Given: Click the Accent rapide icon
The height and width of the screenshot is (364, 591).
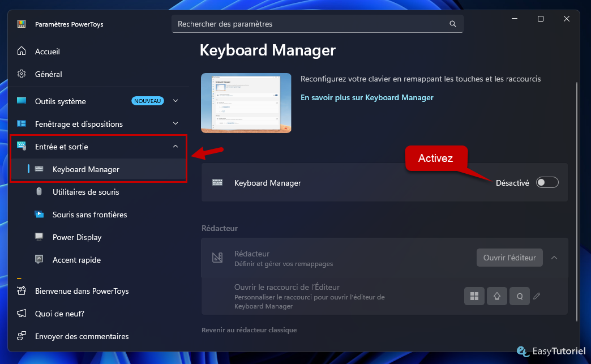Looking at the screenshot, I should click(39, 259).
